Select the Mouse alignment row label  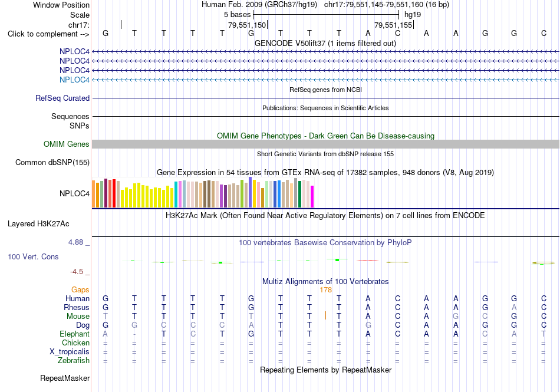click(78, 317)
